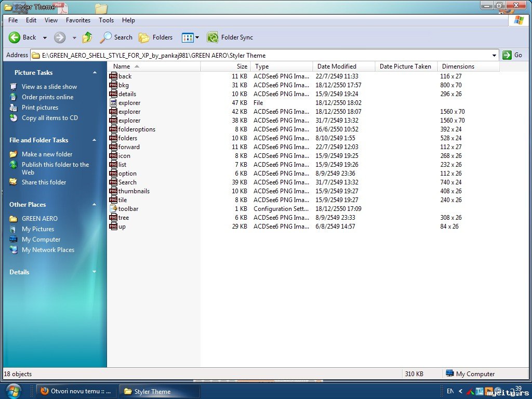Click the Up folder icon

coord(87,37)
